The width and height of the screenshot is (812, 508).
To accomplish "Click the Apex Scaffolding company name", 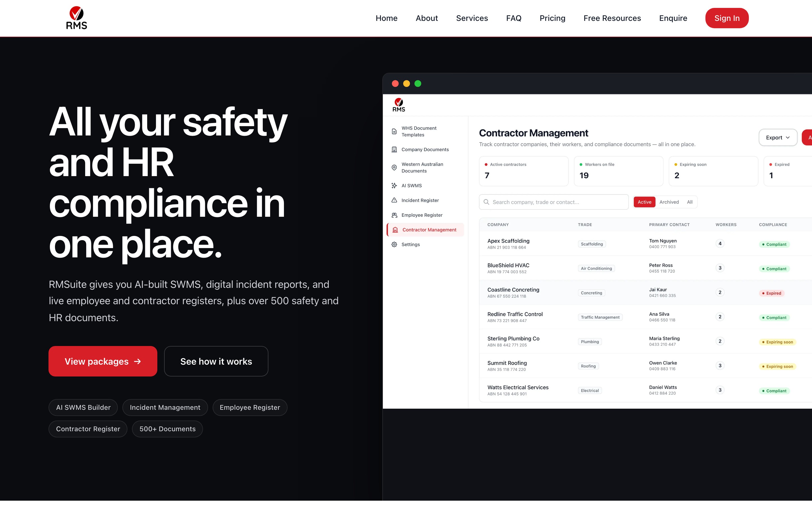I will tap(508, 241).
